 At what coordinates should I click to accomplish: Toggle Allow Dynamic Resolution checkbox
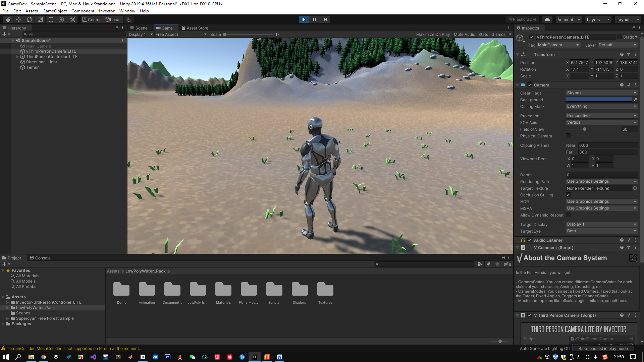coord(568,215)
